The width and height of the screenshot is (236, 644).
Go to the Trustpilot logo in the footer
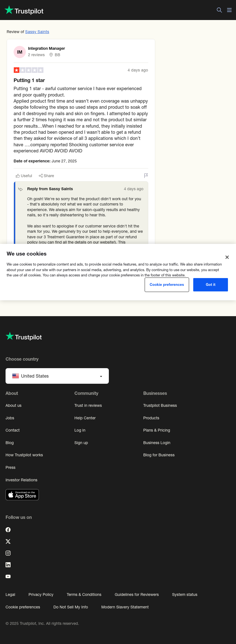24,337
